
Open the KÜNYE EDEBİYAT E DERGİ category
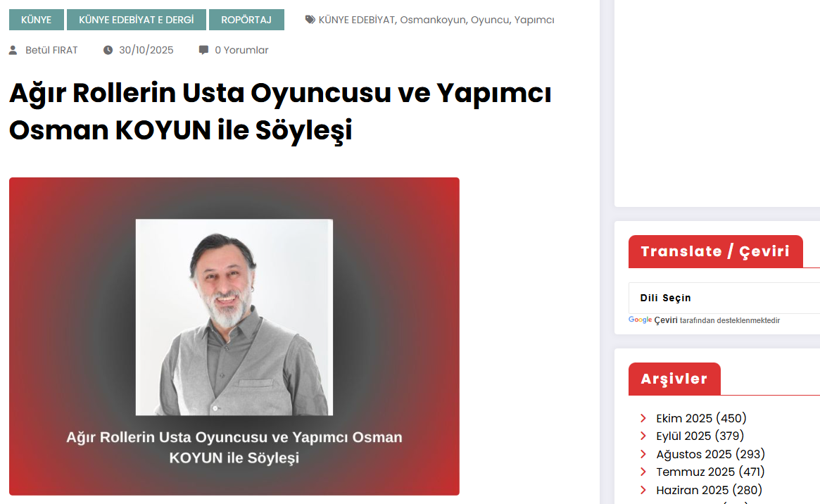(x=136, y=20)
